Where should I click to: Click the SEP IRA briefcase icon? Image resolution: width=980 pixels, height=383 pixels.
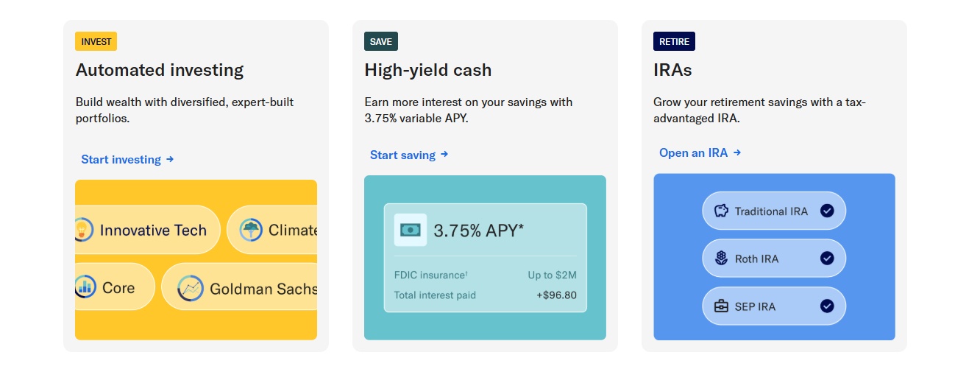click(721, 306)
